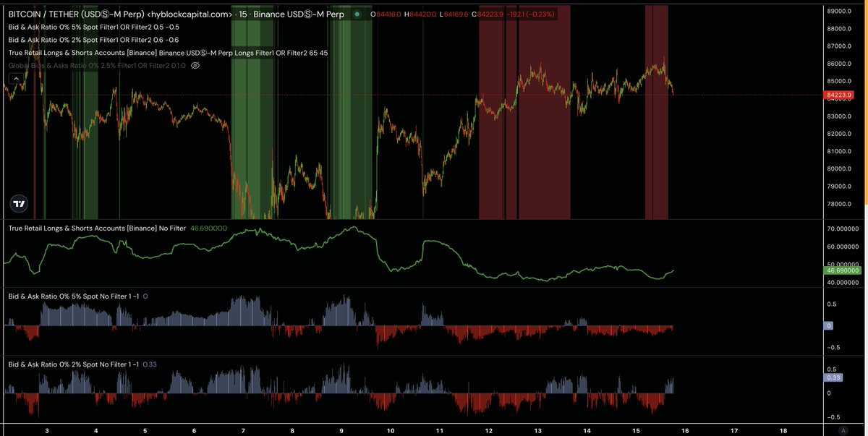Viewport: 868px width, 436px height.
Task: Click date 10 on time axis
Action: tap(391, 429)
